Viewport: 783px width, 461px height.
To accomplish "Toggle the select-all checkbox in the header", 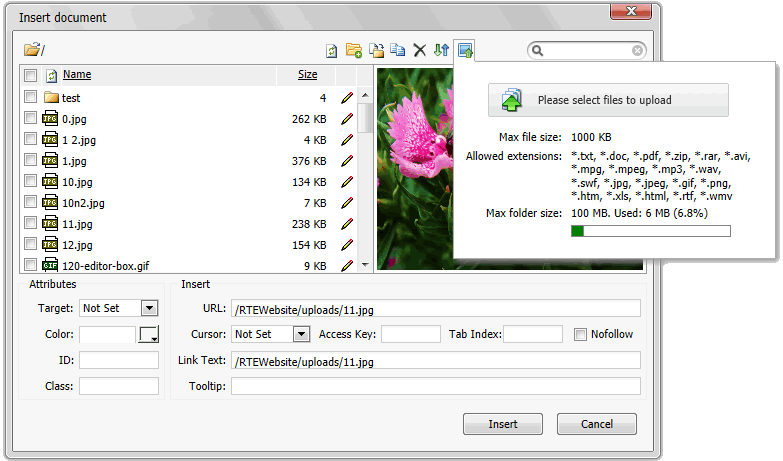I will tap(30, 75).
